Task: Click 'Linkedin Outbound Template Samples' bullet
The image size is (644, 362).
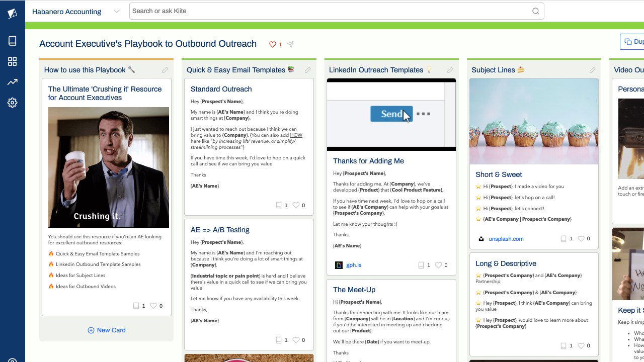Action: [98, 264]
